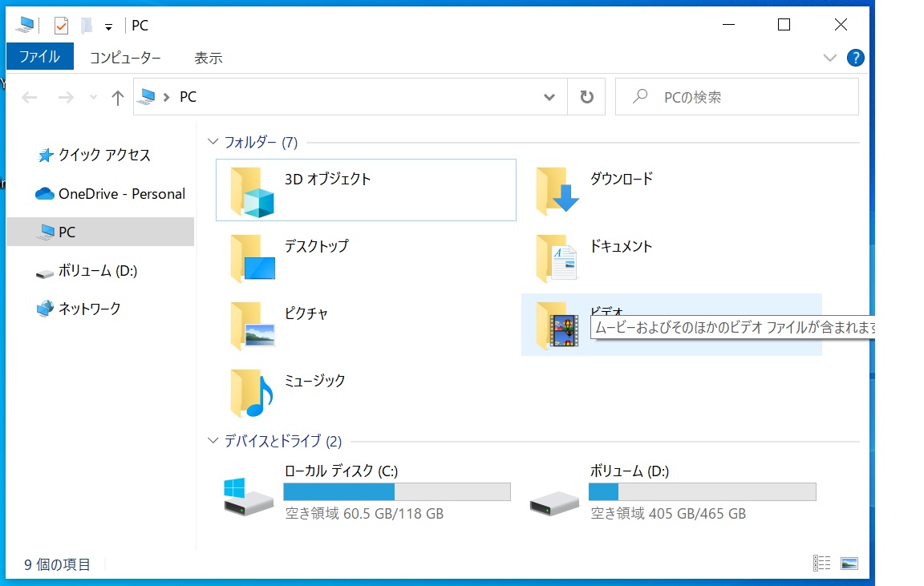
Task: Select ボリューム (D:) in navigation pane
Action: pyautogui.click(x=100, y=271)
